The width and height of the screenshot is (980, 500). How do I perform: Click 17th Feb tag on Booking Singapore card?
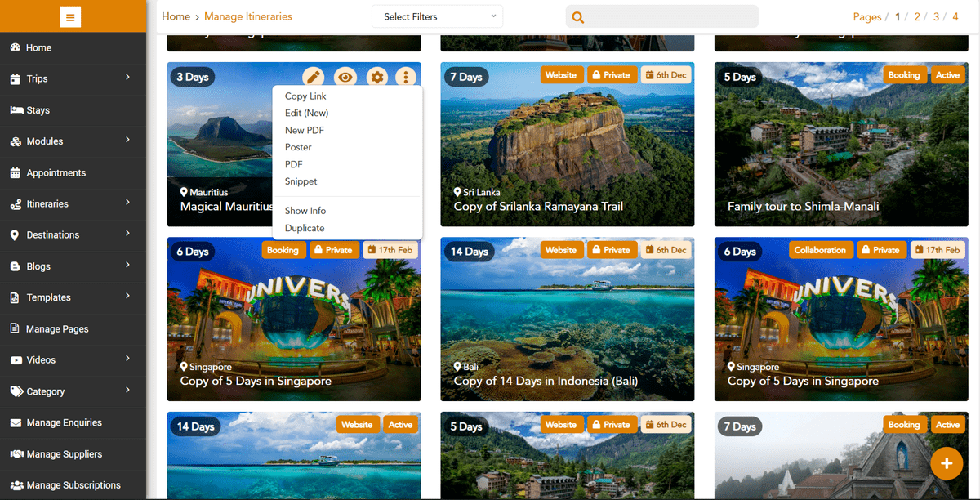[390, 250]
